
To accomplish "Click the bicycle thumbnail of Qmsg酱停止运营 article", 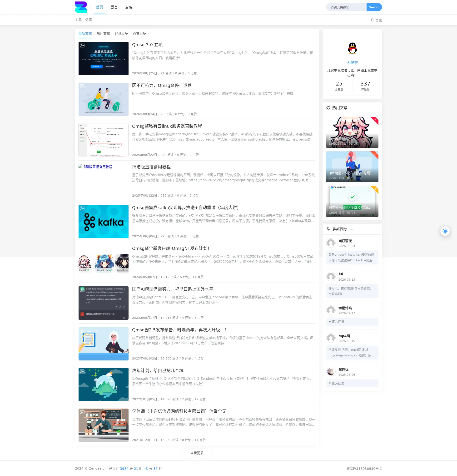I will [103, 99].
